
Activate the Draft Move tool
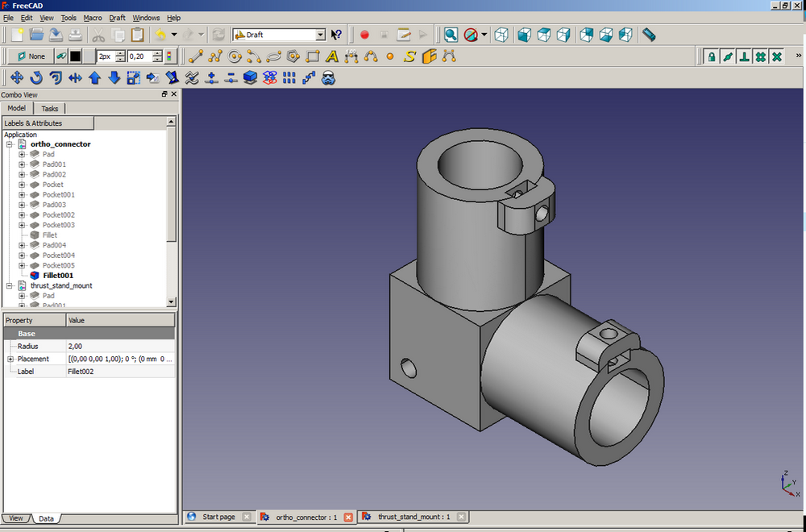(16, 78)
